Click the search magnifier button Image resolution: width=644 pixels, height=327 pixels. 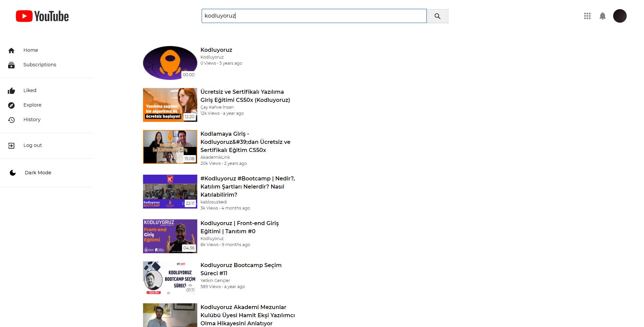[x=437, y=16]
